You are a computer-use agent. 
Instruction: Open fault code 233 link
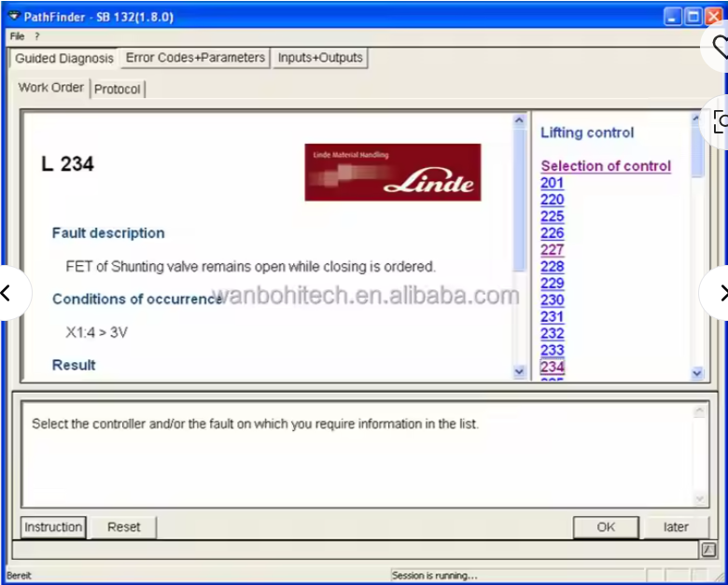[552, 350]
